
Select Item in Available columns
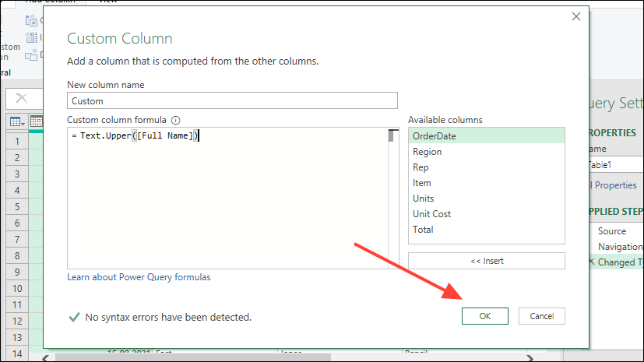(486, 183)
